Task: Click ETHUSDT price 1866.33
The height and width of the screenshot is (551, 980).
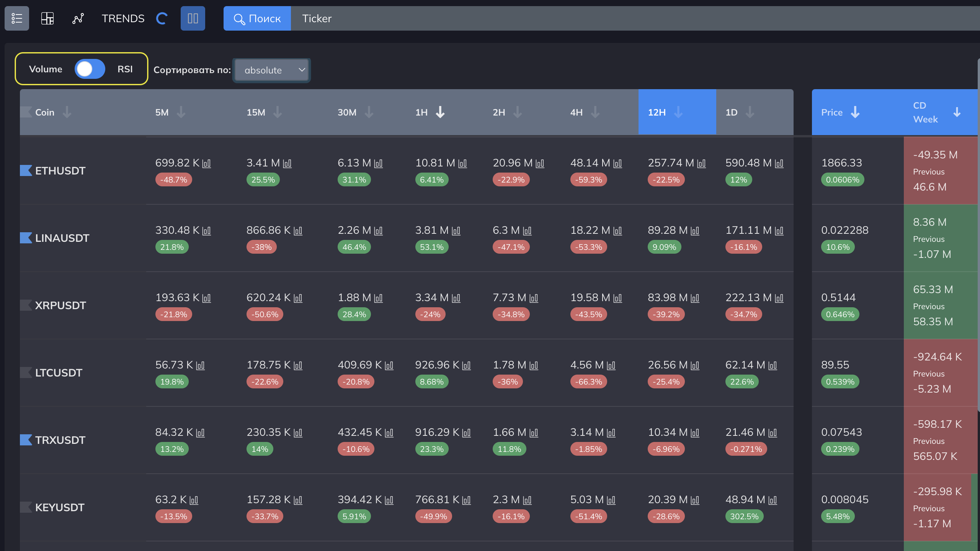Action: [x=841, y=163]
